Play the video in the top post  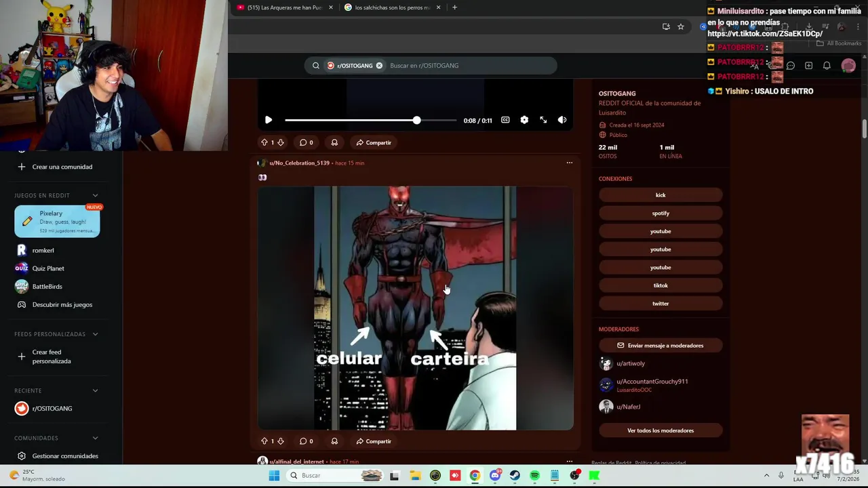coord(269,120)
